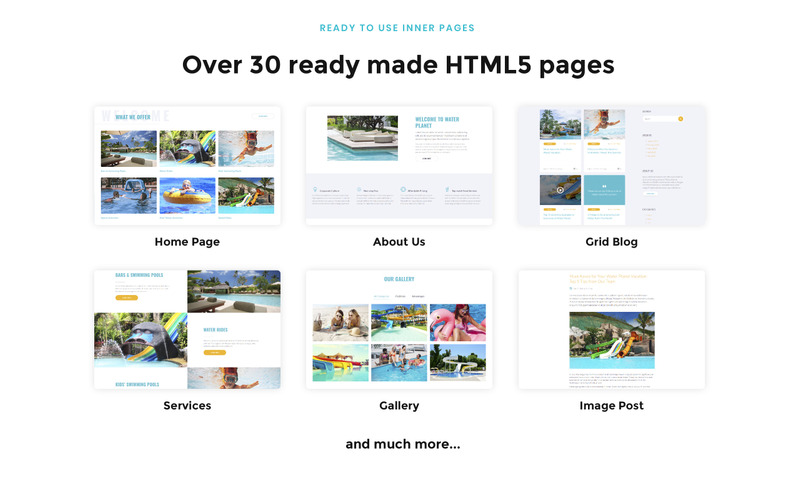The height and width of the screenshot is (489, 800).
Task: Click the yellow tube child photo in Home Page preview
Action: (187, 195)
